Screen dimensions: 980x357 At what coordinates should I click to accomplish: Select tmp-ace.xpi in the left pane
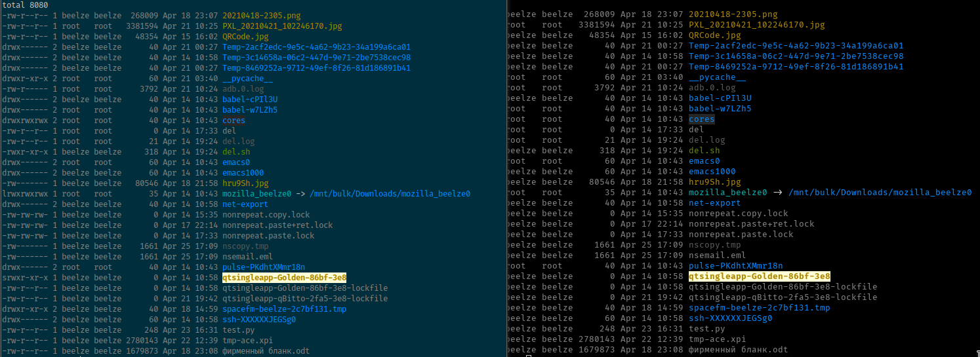(248, 340)
